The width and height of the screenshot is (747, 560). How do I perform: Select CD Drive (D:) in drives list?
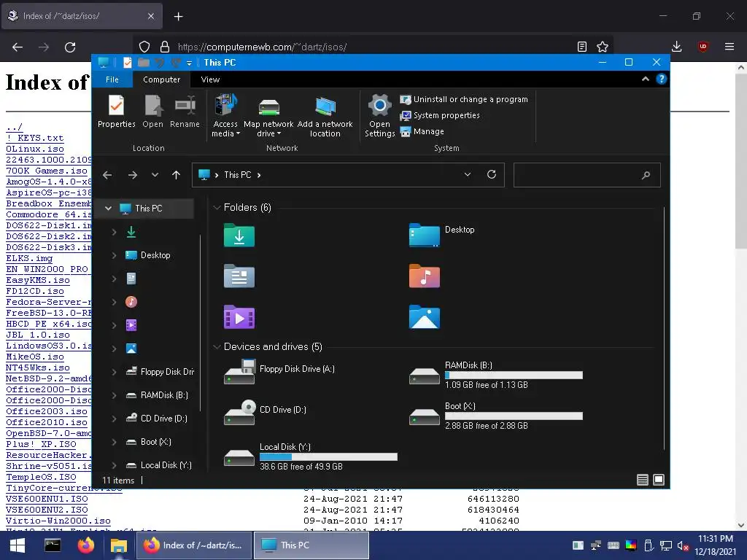coord(266,413)
